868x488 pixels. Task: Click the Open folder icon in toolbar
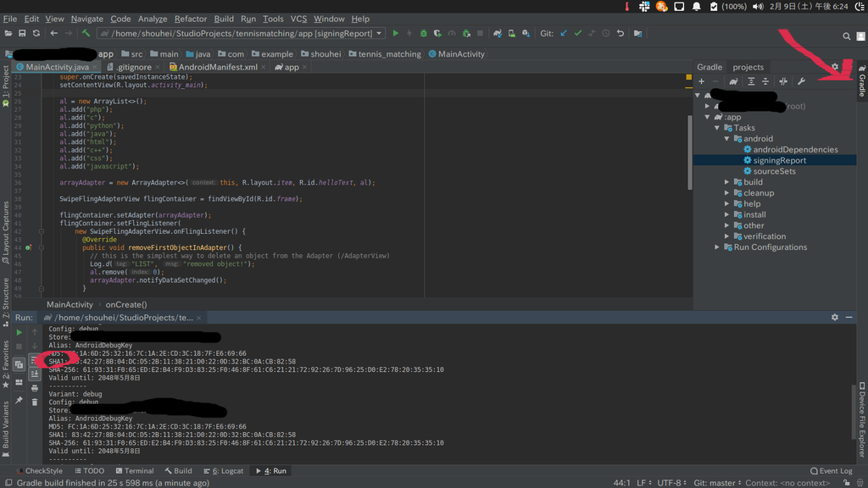(x=8, y=33)
